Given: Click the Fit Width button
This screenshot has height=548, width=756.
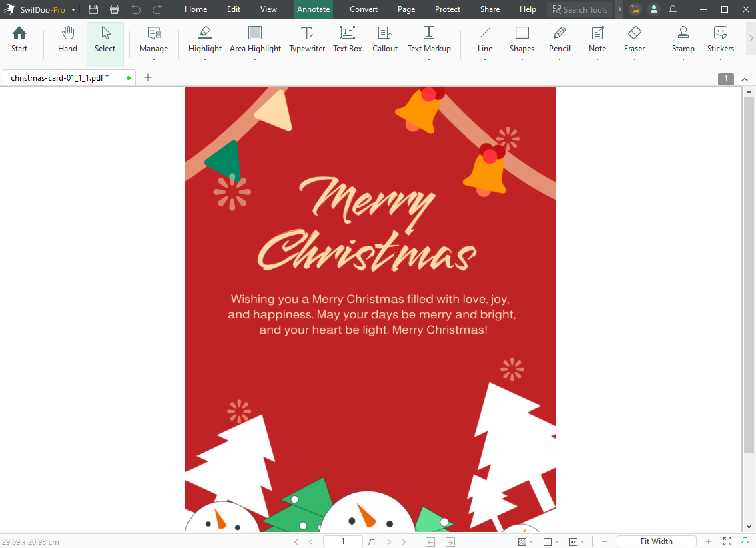Looking at the screenshot, I should [x=656, y=541].
